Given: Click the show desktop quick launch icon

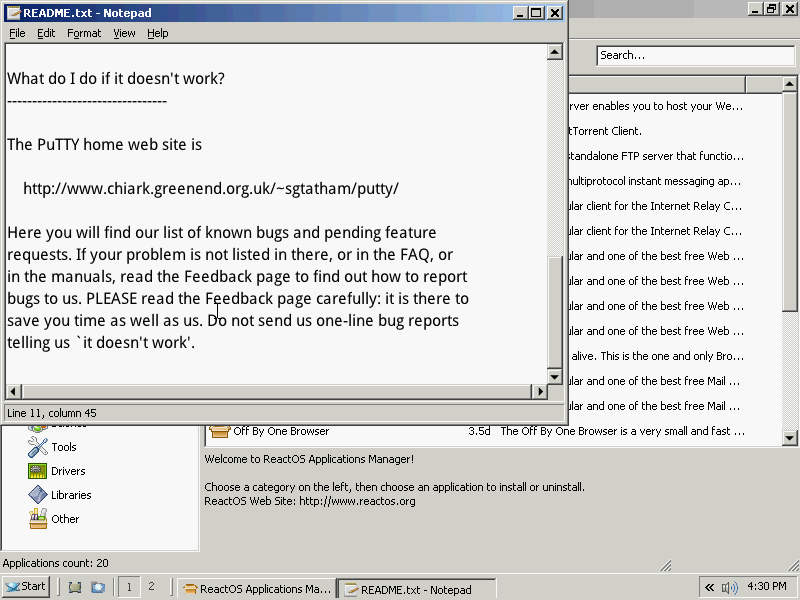Looking at the screenshot, I should point(75,587).
